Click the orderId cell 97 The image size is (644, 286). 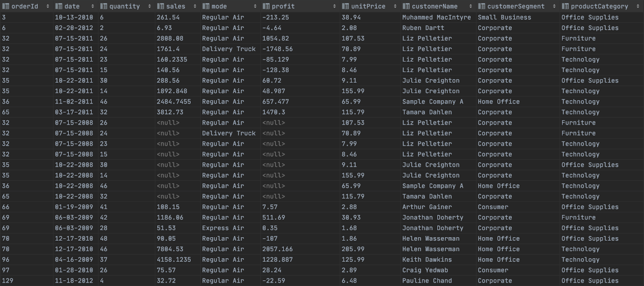pos(6,270)
